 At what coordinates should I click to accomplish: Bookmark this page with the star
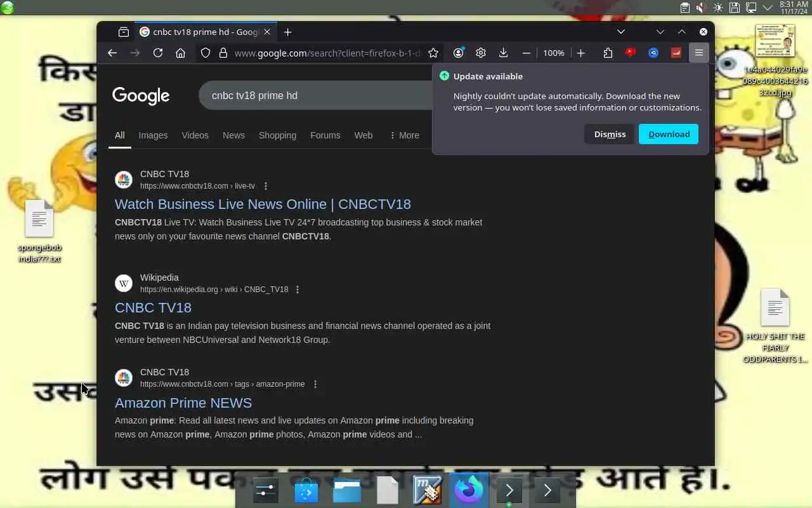tap(433, 53)
